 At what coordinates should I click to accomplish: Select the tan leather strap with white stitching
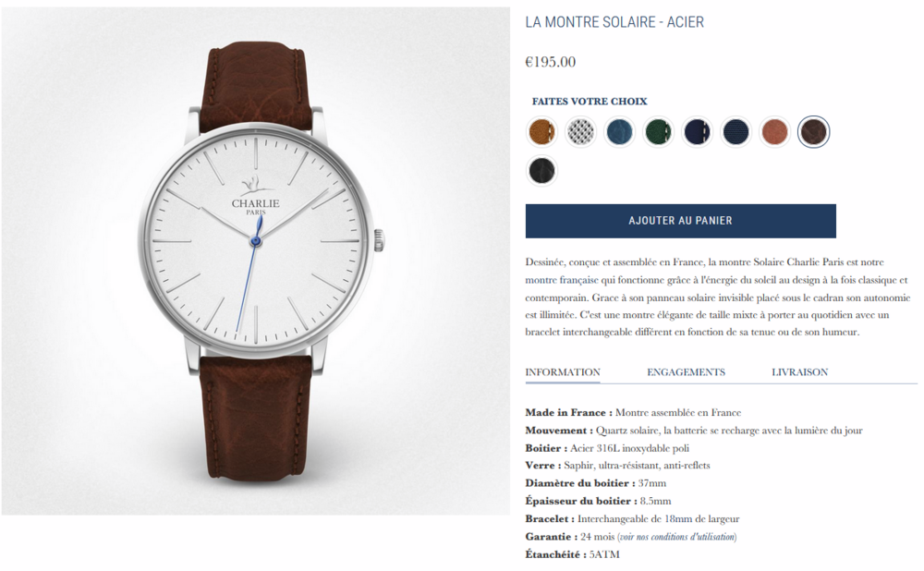[x=541, y=131]
